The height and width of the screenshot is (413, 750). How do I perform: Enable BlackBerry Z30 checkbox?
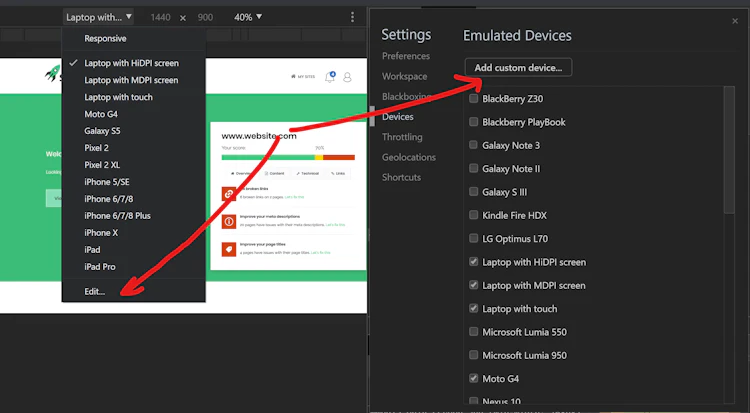click(x=474, y=99)
